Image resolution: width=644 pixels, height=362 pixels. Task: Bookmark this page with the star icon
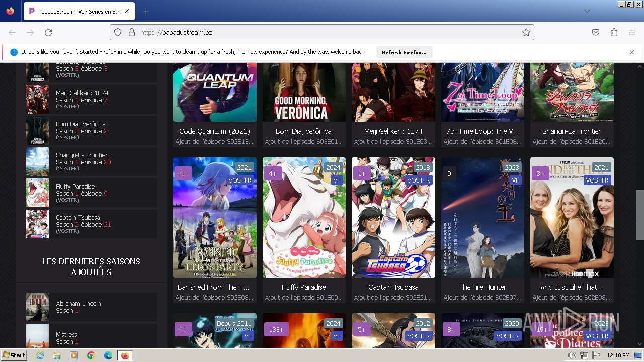coord(526,32)
